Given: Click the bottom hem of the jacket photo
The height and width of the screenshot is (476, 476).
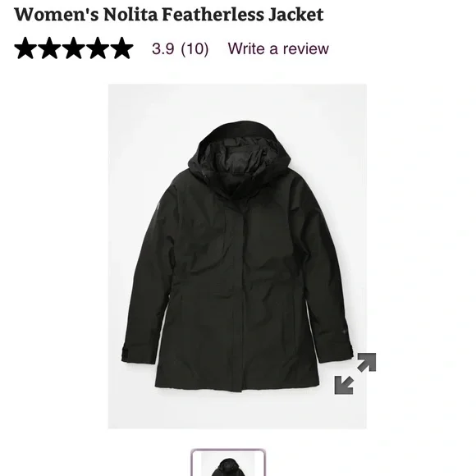Looking at the screenshot, I should pos(237,383).
